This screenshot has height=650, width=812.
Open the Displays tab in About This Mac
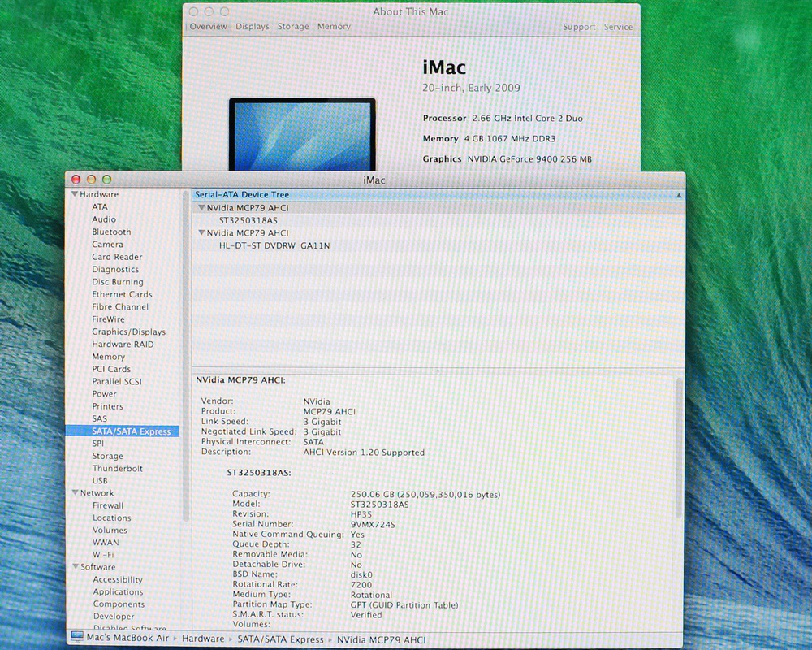pos(253,27)
